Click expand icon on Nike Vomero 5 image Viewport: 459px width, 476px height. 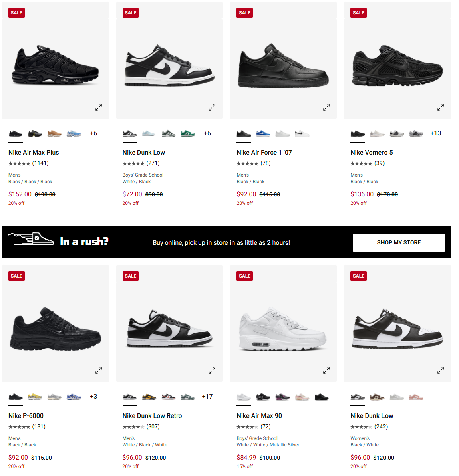(x=441, y=107)
